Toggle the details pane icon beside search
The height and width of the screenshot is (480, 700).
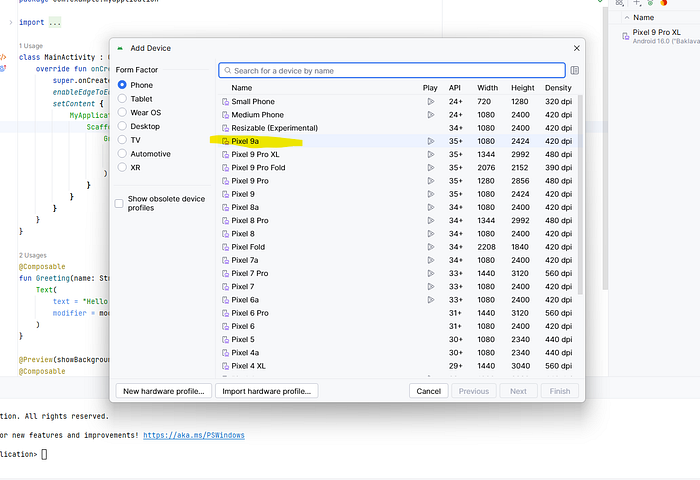tap(575, 71)
